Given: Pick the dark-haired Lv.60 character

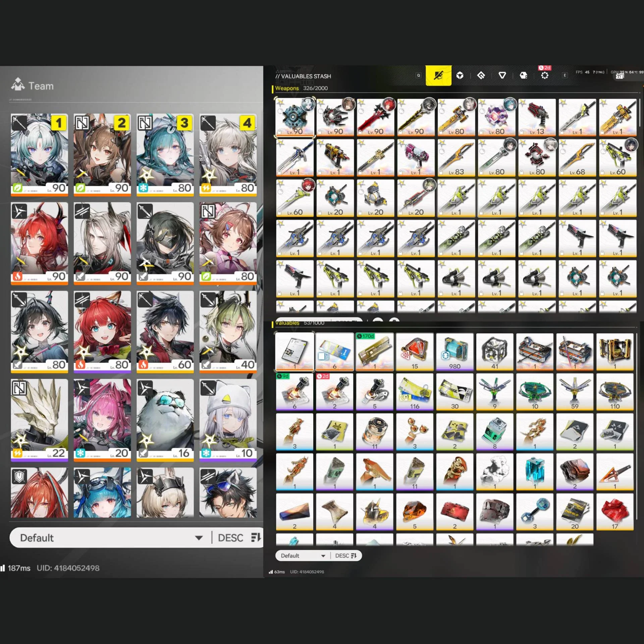Looking at the screenshot, I should [165, 332].
